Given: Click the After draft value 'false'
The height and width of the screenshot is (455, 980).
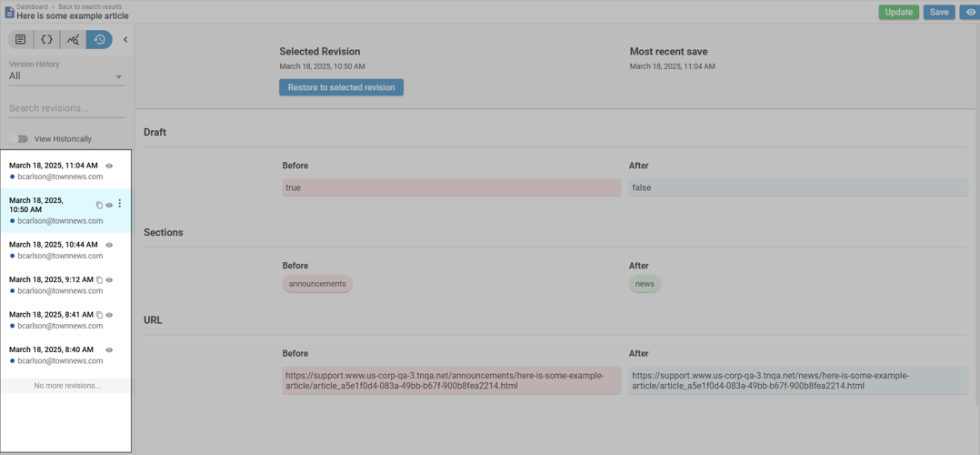Looking at the screenshot, I should (x=798, y=187).
